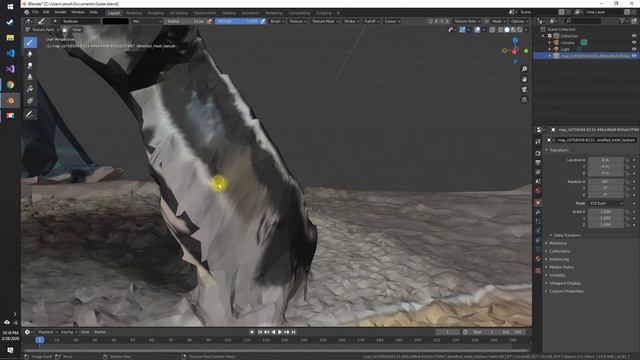
Task: Adjust the brush Strength slider
Action: (237, 21)
